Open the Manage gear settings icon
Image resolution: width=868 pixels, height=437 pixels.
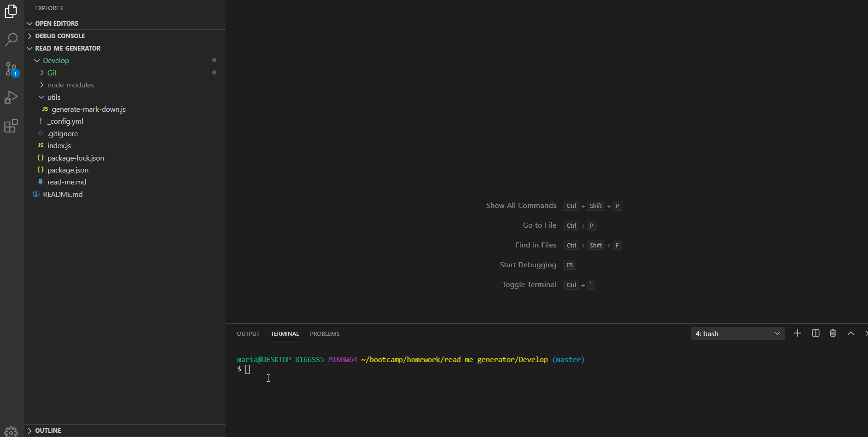(x=11, y=431)
